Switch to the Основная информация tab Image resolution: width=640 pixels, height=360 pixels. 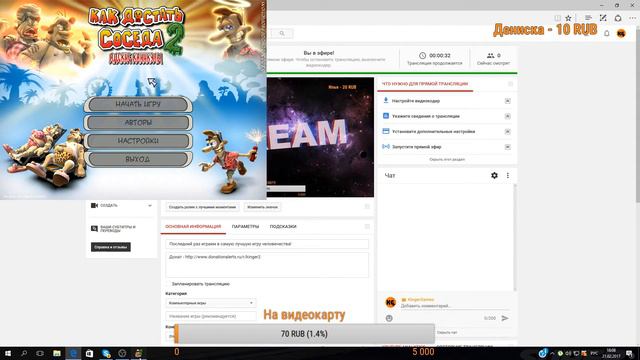(x=193, y=227)
